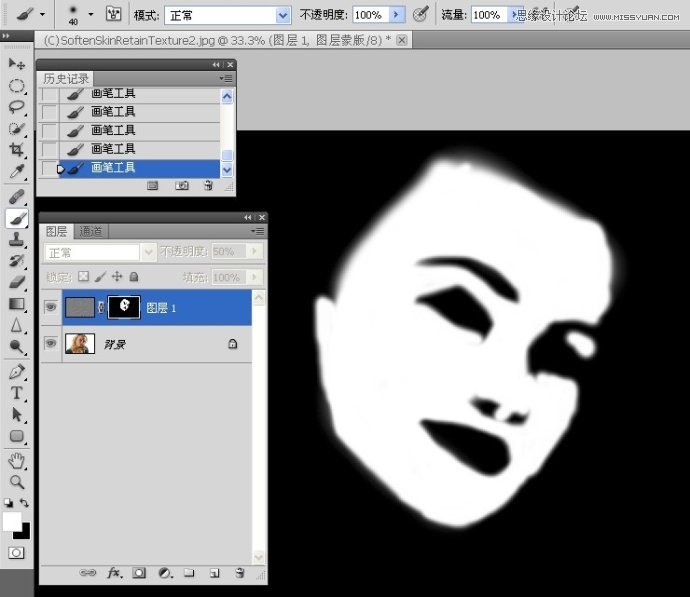Toggle Quick Mask mode button
Screen dimensions: 690x597
coord(17,552)
